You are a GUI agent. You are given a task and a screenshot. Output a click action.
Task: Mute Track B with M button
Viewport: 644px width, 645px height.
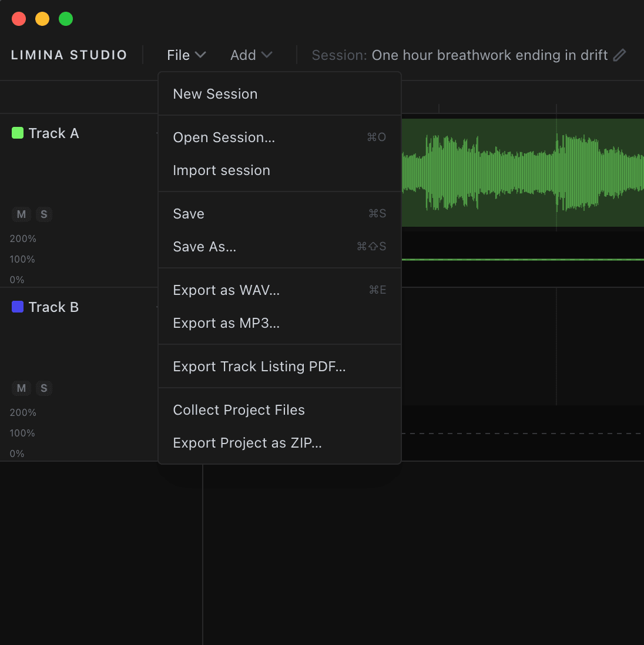click(21, 388)
